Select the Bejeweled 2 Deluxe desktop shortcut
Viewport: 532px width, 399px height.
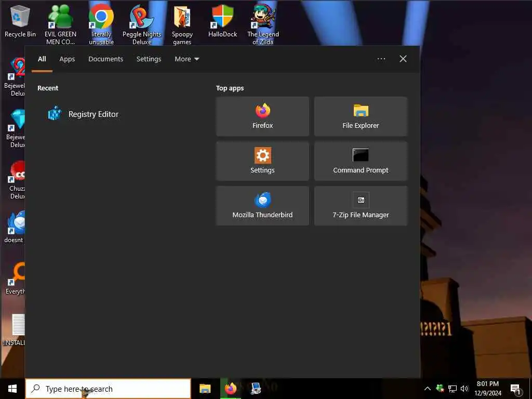[15, 77]
